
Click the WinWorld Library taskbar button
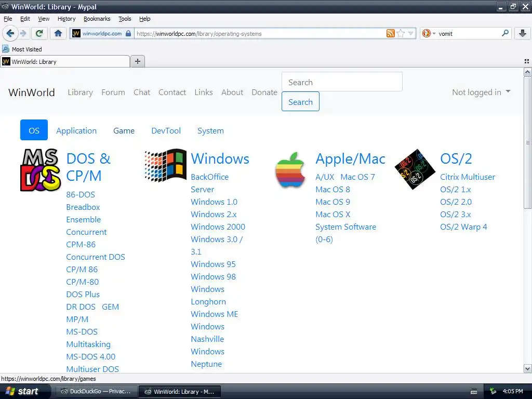pos(180,392)
